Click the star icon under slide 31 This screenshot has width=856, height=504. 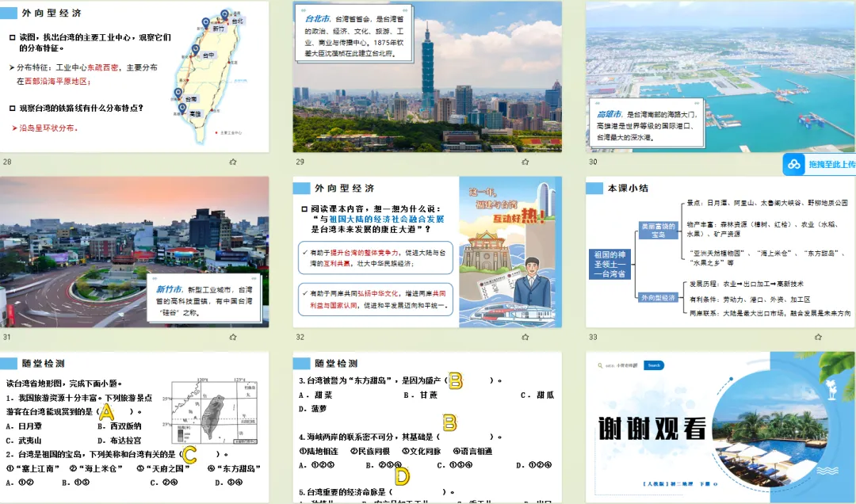(x=233, y=337)
